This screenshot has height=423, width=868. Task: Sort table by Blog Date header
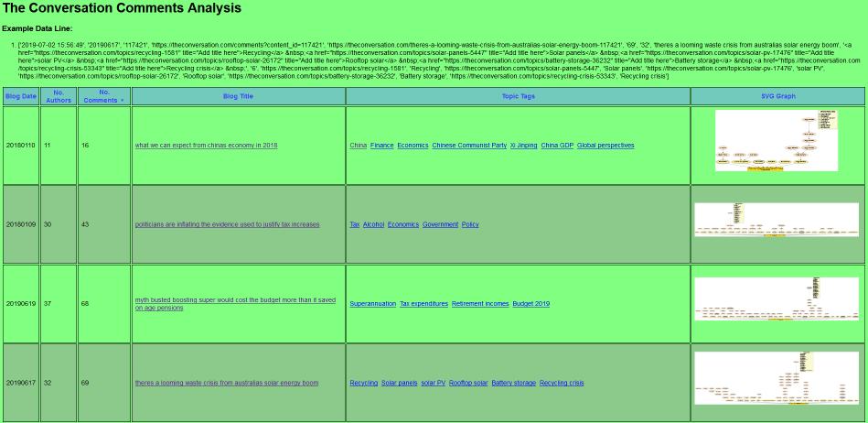[x=21, y=96]
